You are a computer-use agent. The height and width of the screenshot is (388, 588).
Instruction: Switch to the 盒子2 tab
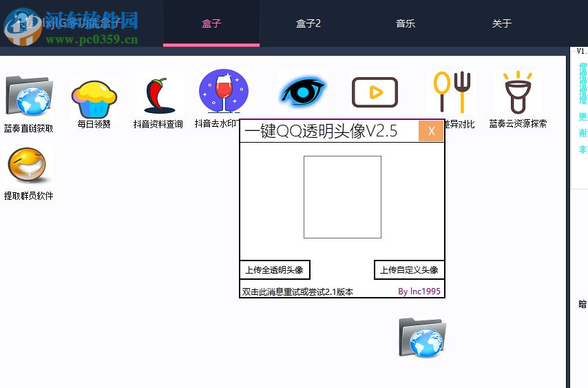point(308,23)
